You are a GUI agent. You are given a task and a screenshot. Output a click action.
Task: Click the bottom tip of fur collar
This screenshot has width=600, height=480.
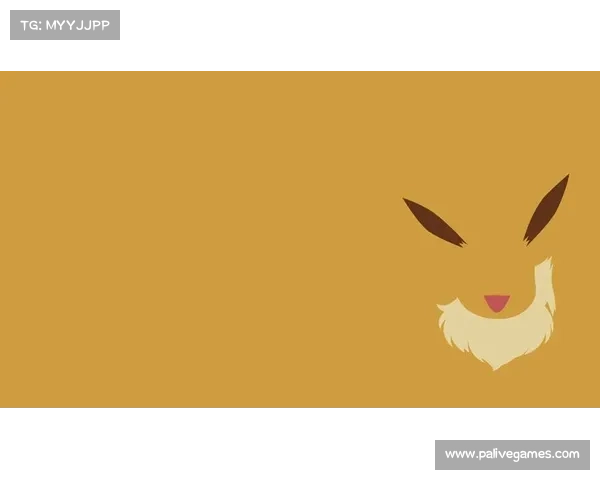(x=496, y=368)
